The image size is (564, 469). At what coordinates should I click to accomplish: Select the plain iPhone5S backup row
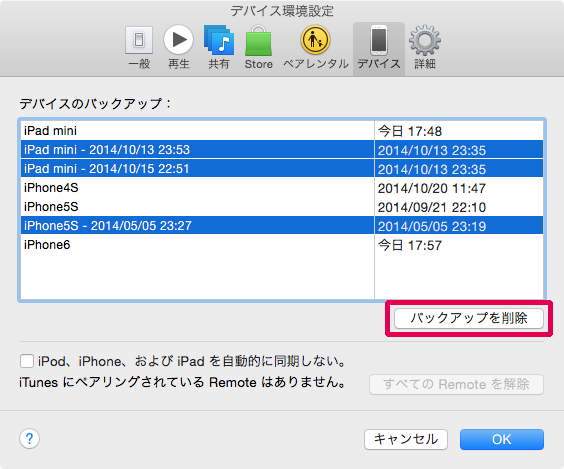(x=282, y=207)
